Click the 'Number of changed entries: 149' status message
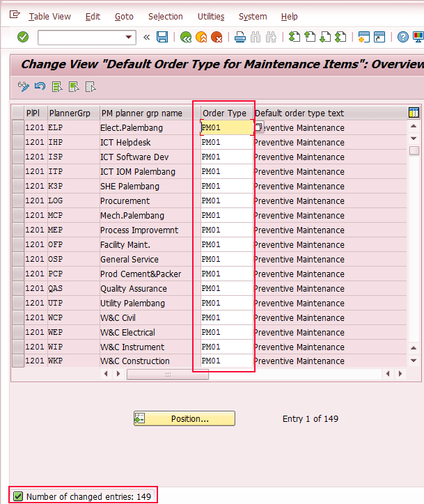 [x=88, y=496]
